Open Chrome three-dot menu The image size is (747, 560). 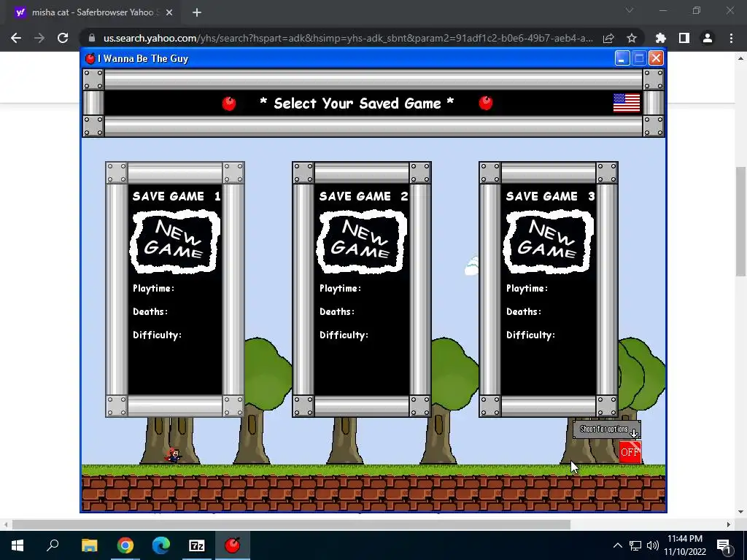pos(731,38)
